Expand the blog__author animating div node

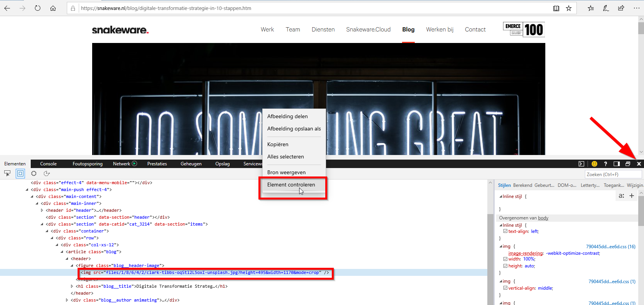(67, 300)
